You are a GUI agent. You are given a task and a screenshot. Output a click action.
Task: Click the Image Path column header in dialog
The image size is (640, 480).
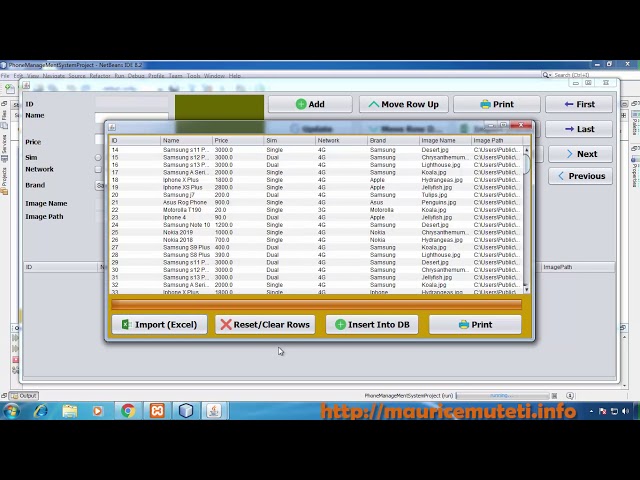pos(497,140)
